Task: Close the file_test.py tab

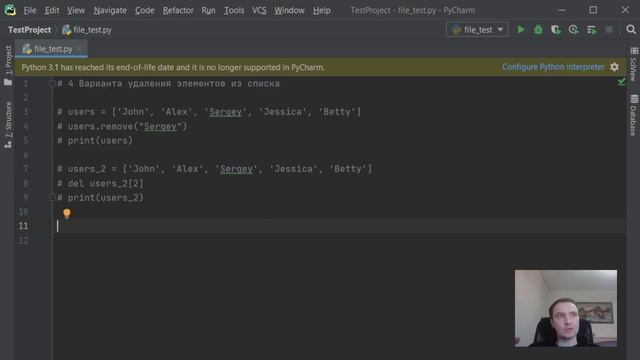Action: click(79, 49)
